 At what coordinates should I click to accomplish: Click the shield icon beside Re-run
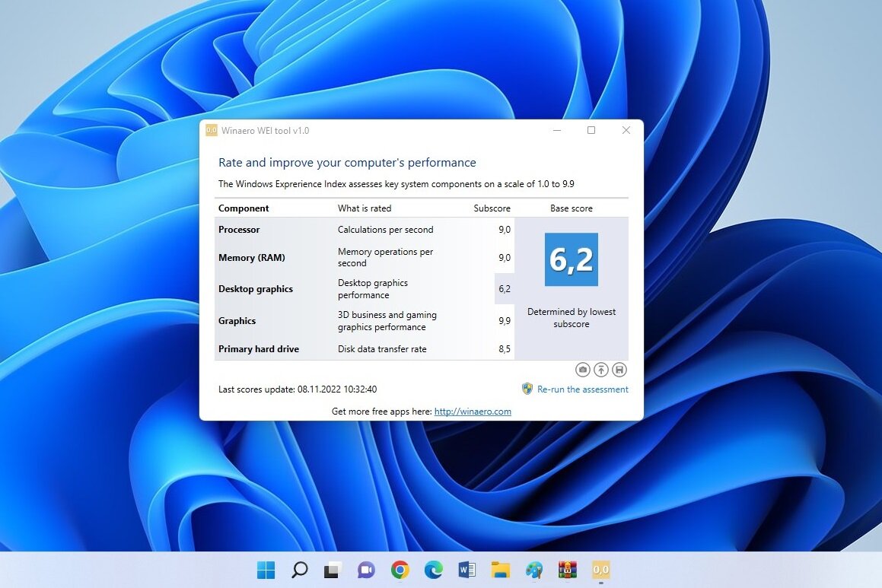coord(527,389)
